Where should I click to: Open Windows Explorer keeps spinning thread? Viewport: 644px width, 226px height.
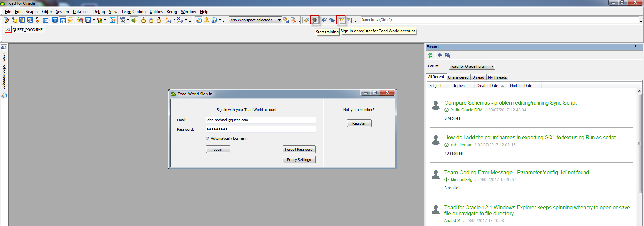pyautogui.click(x=537, y=211)
